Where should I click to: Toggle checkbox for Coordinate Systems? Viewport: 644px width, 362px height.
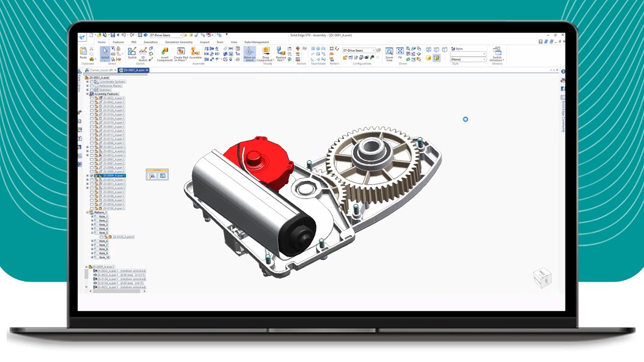click(x=92, y=82)
